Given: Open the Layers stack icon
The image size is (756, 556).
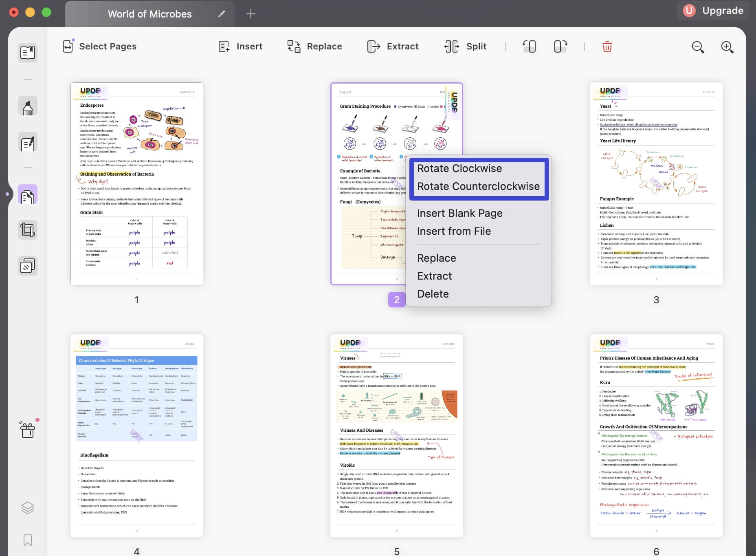Looking at the screenshot, I should 28,508.
